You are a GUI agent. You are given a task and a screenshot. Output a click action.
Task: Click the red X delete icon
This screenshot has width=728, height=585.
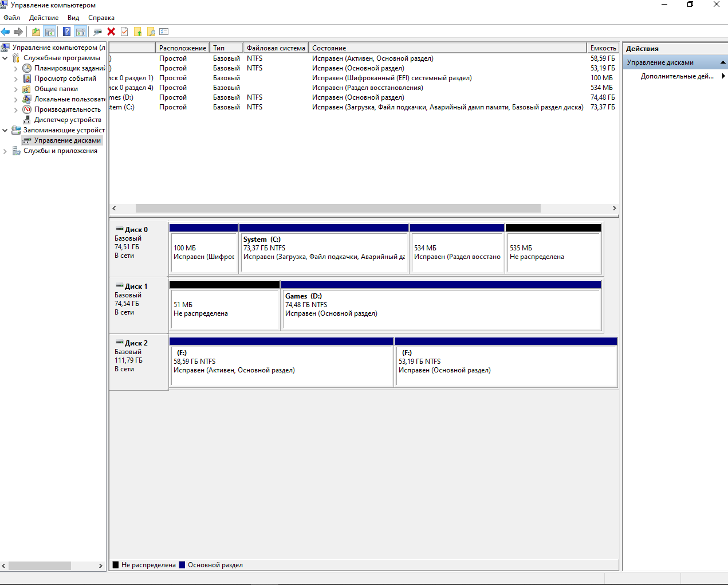[111, 32]
